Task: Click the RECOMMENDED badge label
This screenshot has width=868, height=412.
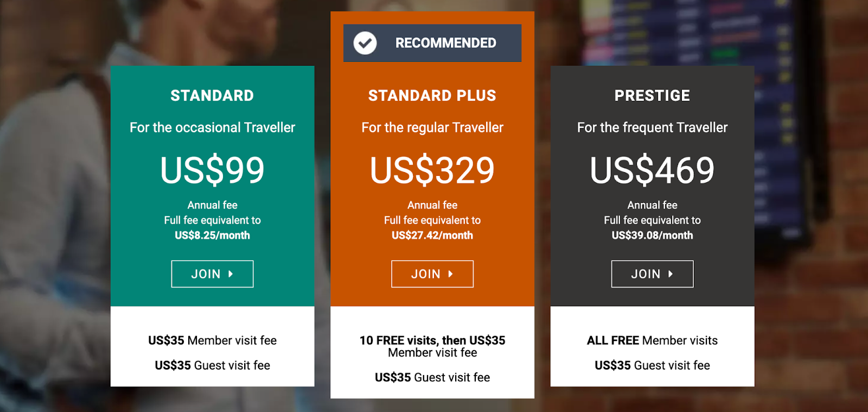Action: point(445,43)
